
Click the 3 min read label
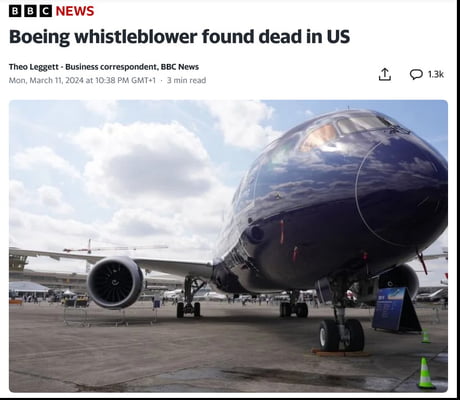click(x=186, y=80)
